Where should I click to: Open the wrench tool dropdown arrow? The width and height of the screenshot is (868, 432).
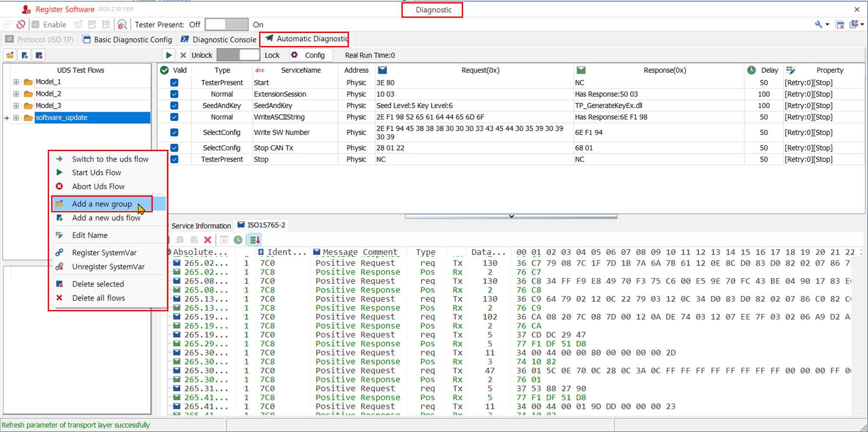[x=827, y=24]
